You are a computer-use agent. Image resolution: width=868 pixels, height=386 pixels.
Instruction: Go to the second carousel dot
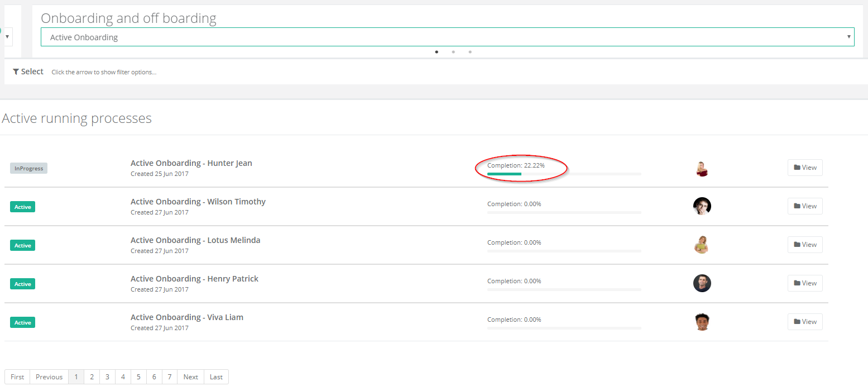point(453,52)
